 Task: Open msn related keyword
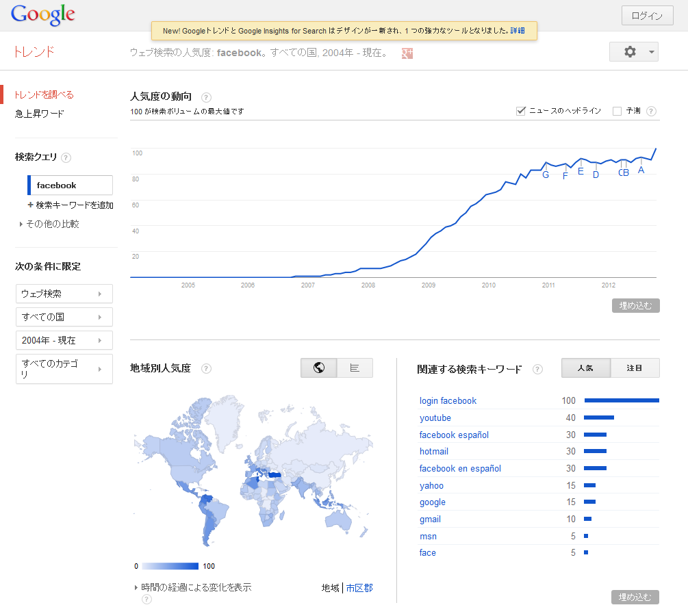point(428,537)
